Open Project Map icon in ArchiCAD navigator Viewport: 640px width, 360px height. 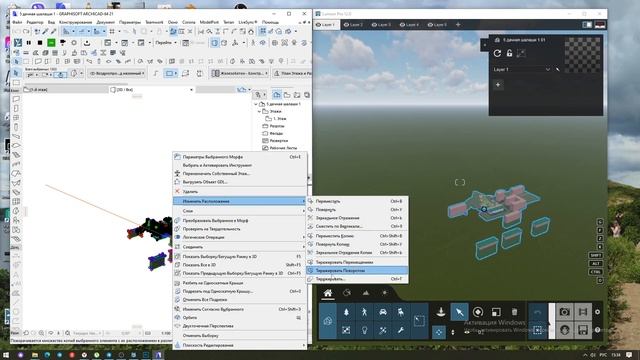click(x=277, y=95)
